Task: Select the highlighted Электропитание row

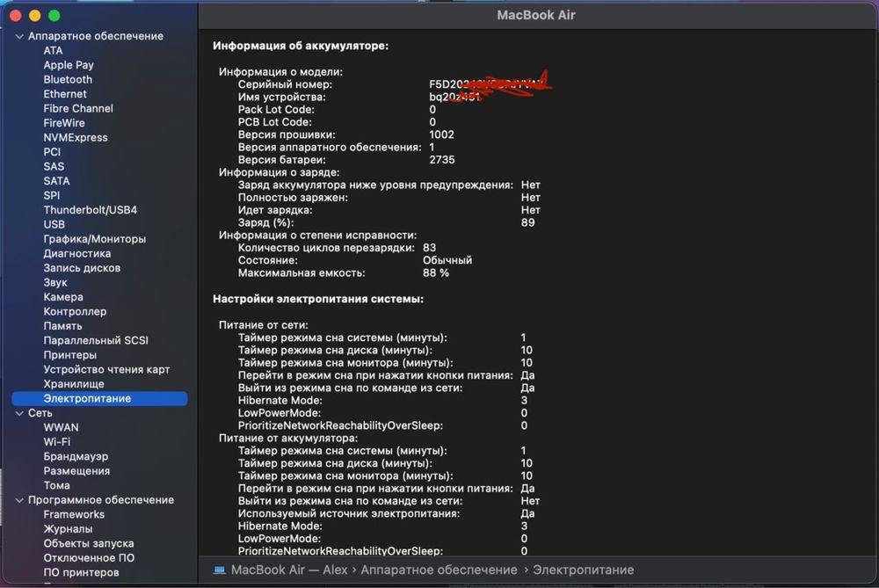Action: pos(99,398)
